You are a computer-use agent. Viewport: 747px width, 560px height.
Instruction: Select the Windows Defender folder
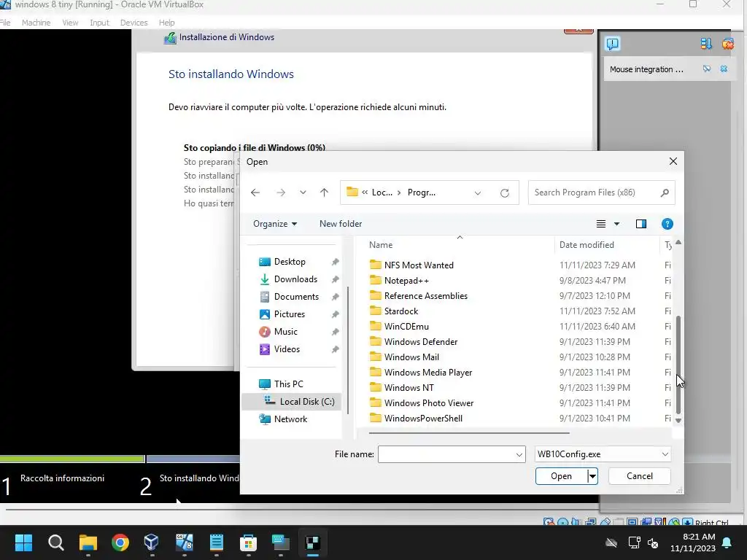[421, 342]
